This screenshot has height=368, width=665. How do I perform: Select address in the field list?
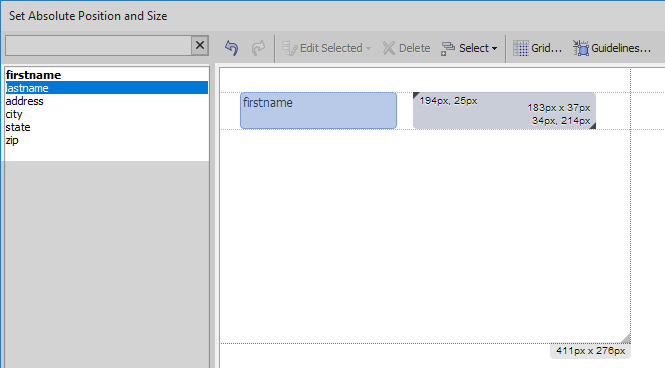point(106,101)
